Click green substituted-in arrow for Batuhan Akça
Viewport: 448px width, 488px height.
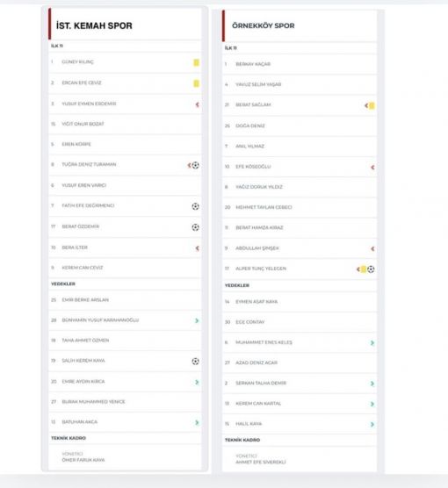point(197,422)
